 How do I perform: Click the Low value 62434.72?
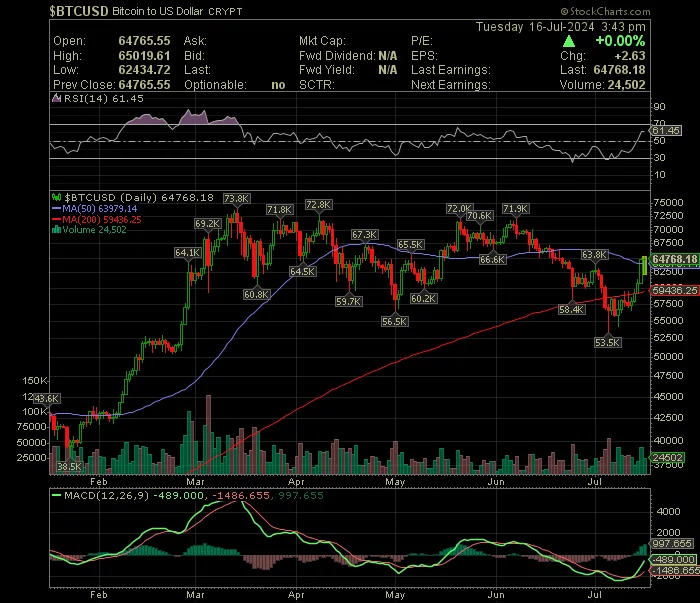point(144,70)
